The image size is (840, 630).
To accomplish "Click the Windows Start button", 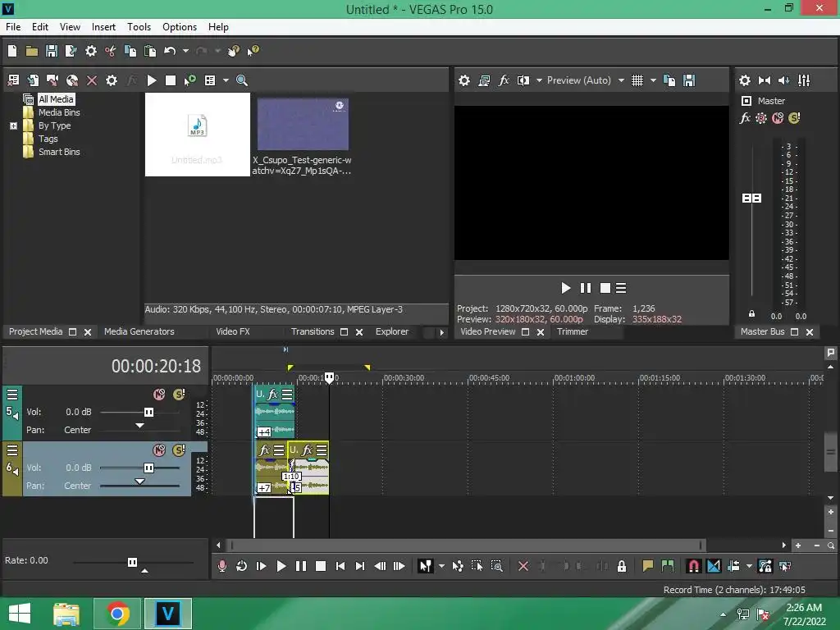I will 20,614.
